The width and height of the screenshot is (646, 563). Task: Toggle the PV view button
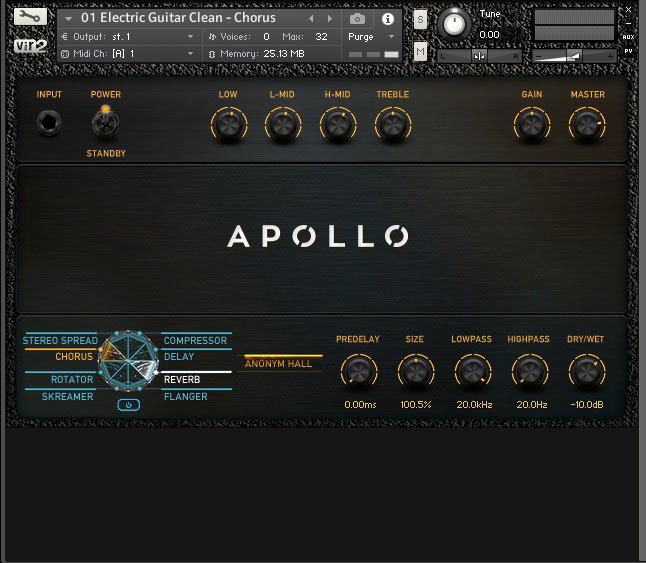(628, 51)
